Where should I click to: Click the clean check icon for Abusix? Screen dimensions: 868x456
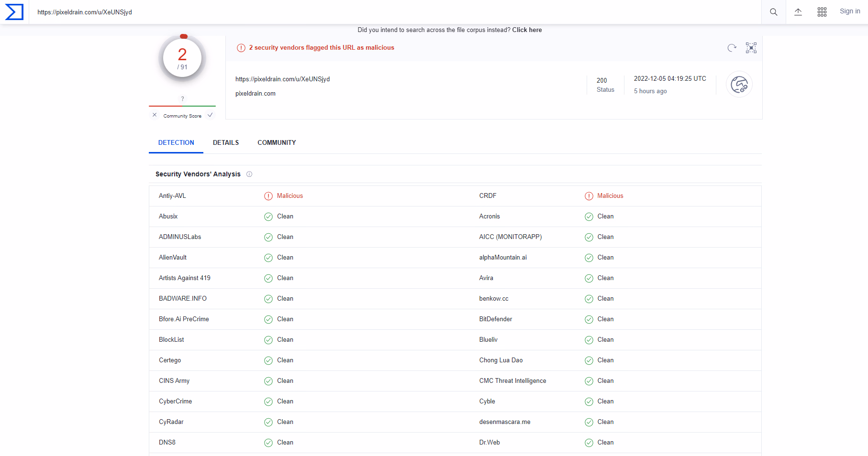268,217
